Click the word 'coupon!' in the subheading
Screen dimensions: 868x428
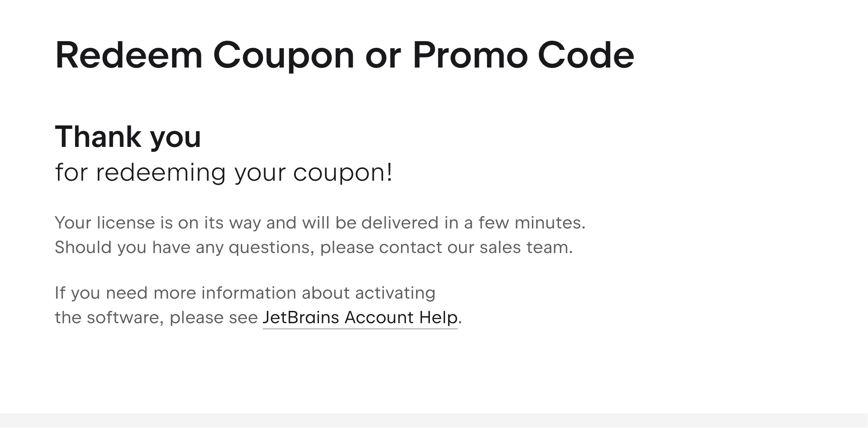[x=342, y=172]
